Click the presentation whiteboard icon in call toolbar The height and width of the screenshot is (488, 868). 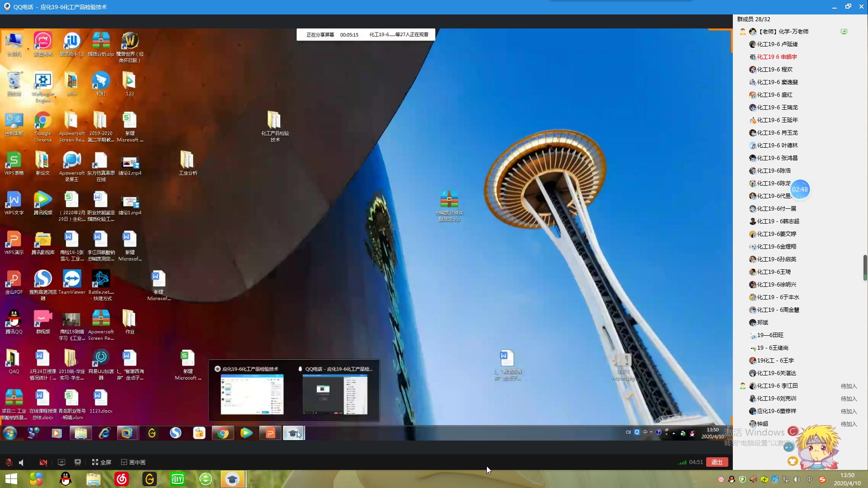click(x=78, y=462)
